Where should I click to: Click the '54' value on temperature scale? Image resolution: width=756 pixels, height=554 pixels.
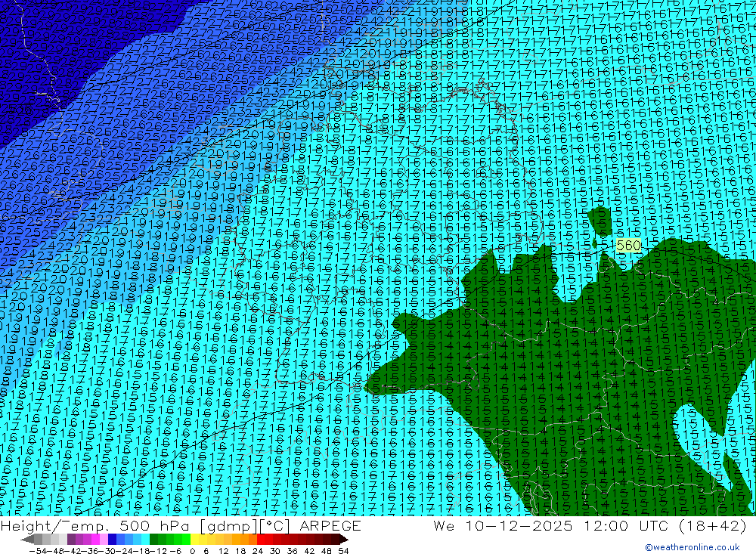pyautogui.click(x=343, y=551)
